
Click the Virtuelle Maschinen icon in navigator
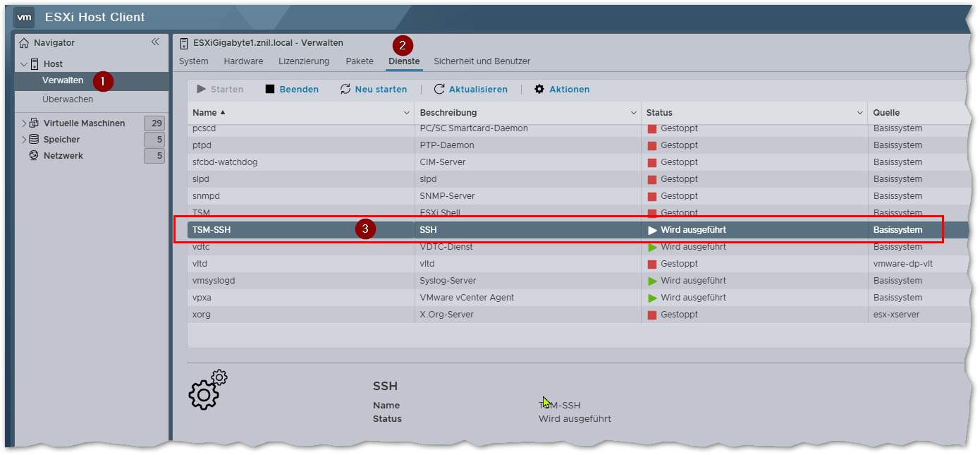[34, 123]
